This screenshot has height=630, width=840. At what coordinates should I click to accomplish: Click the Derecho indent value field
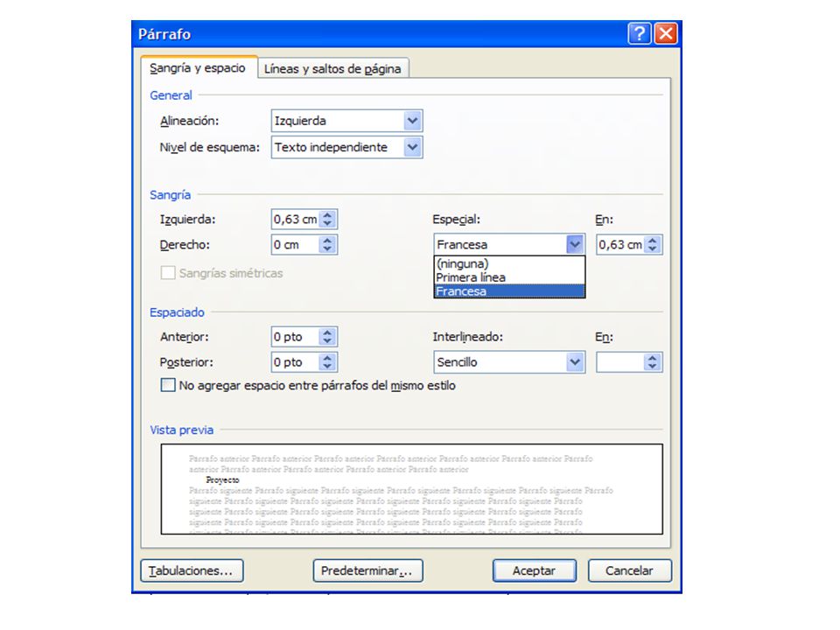point(295,245)
